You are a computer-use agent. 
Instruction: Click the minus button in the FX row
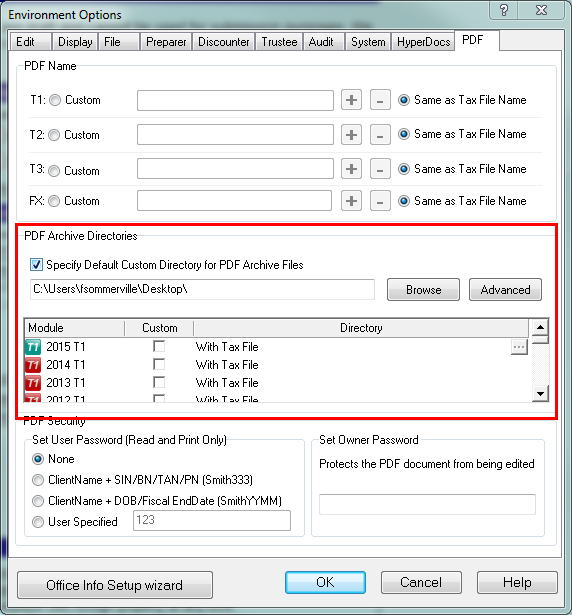380,201
